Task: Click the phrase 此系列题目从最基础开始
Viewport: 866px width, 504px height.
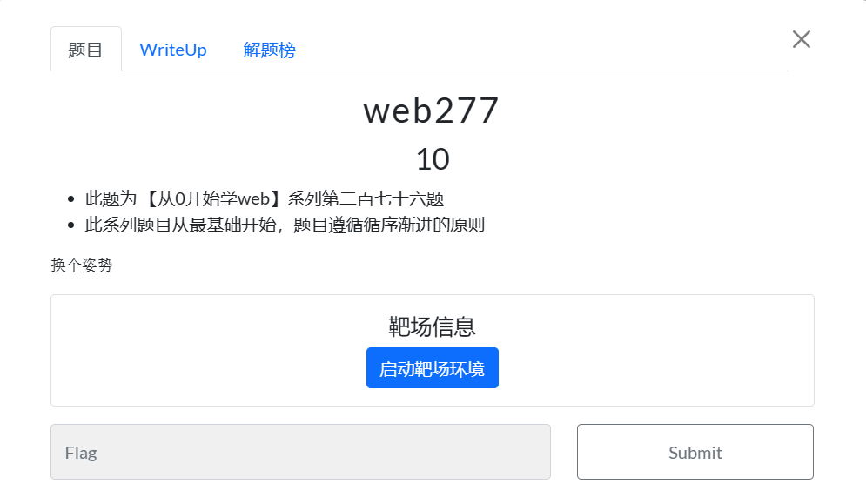Action: tap(180, 225)
